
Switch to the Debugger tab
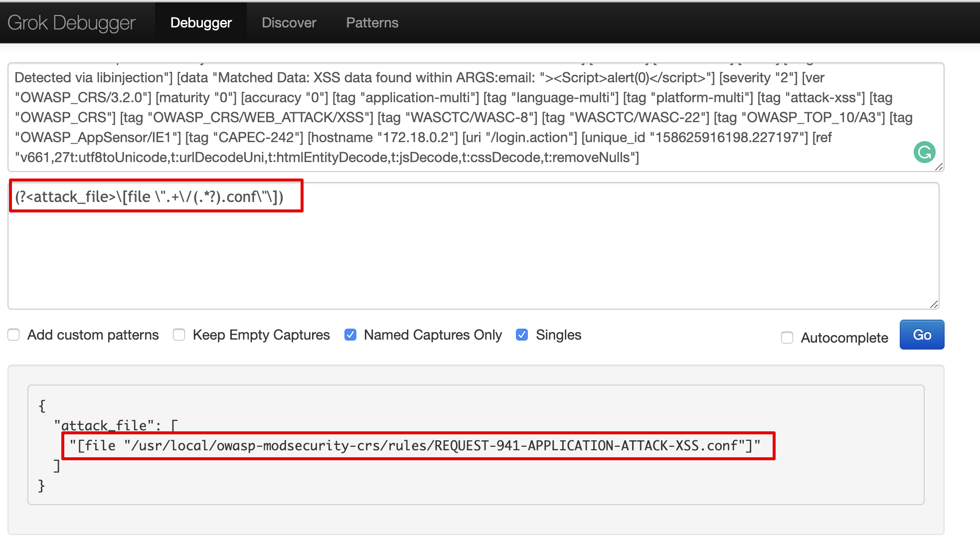(201, 22)
